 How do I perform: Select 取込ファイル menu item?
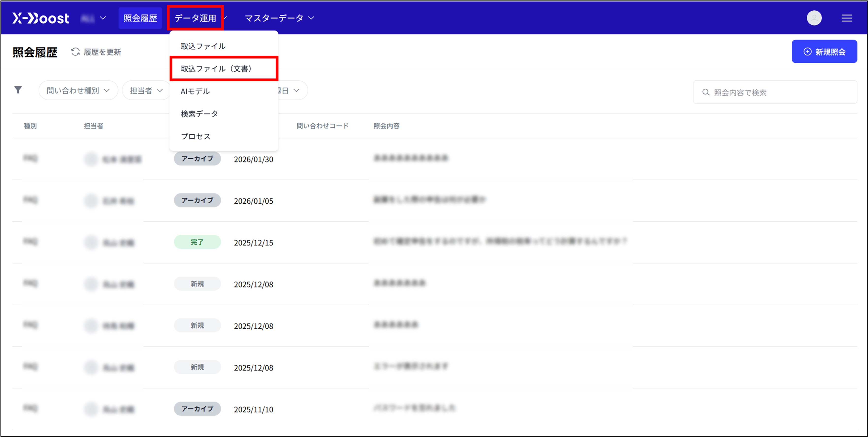[x=224, y=46]
